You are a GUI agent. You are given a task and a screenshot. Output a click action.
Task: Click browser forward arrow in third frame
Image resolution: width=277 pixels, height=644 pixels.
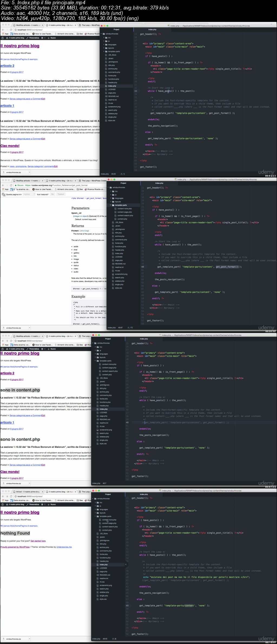[x=7, y=341]
